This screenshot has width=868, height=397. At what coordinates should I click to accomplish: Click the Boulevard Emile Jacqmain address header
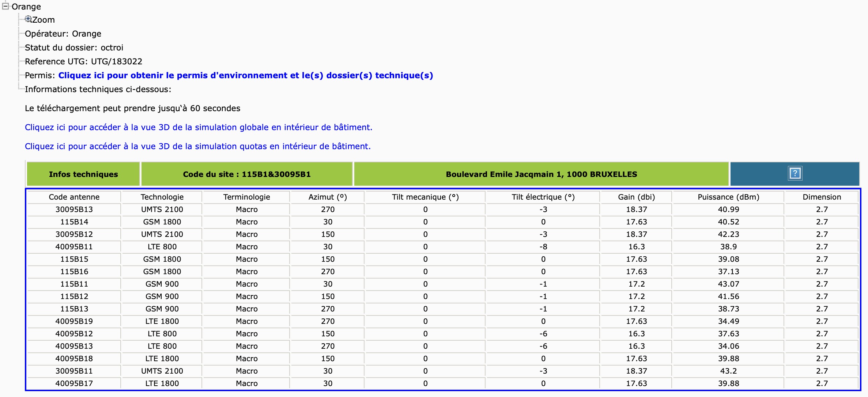click(541, 174)
